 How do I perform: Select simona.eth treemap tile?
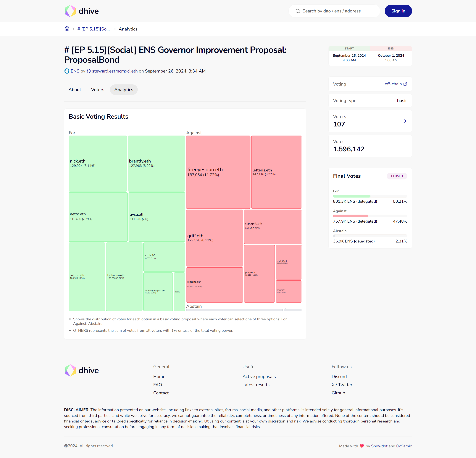click(214, 285)
